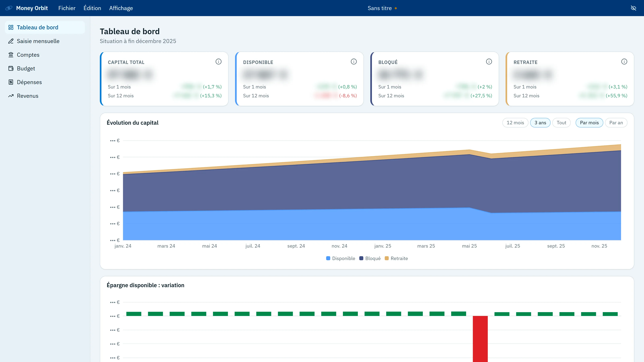
Task: Go to Saisie mensuelle page
Action: click(45, 41)
